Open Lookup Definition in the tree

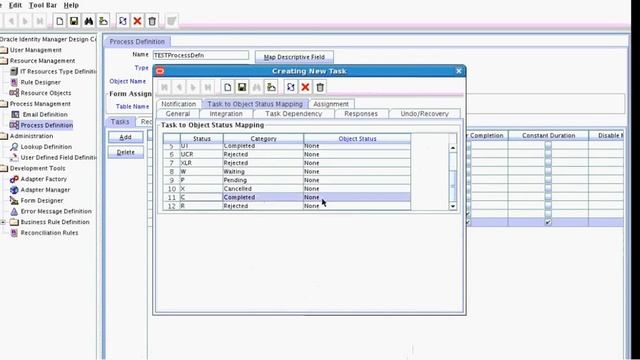click(x=41, y=147)
